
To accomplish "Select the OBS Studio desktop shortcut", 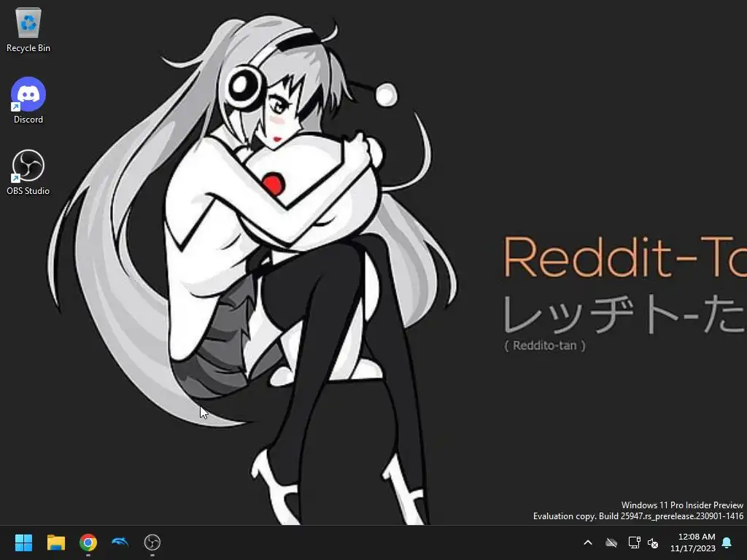I will click(28, 172).
